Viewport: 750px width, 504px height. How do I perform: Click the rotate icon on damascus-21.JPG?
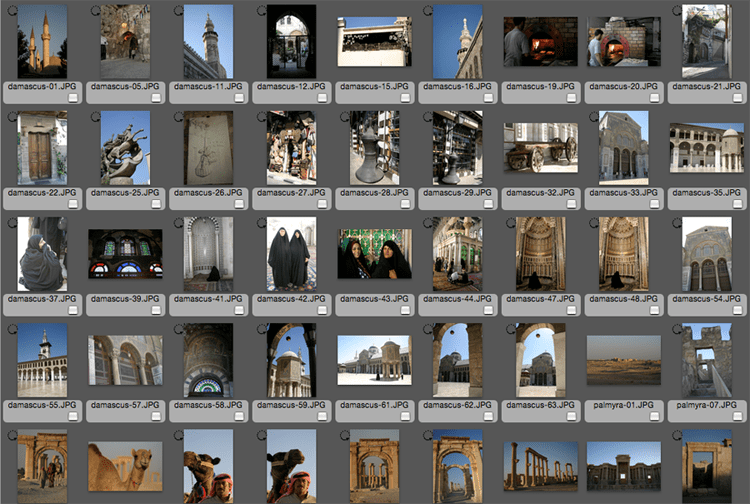[678, 11]
